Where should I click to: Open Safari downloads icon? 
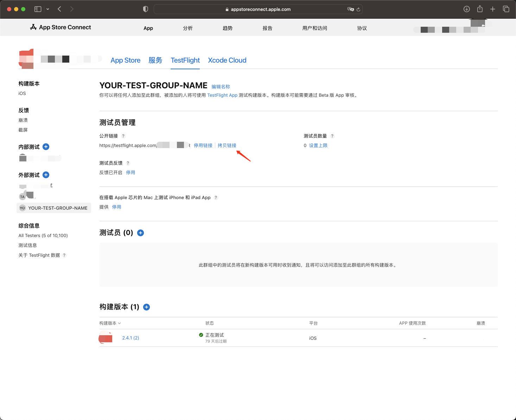tap(467, 9)
